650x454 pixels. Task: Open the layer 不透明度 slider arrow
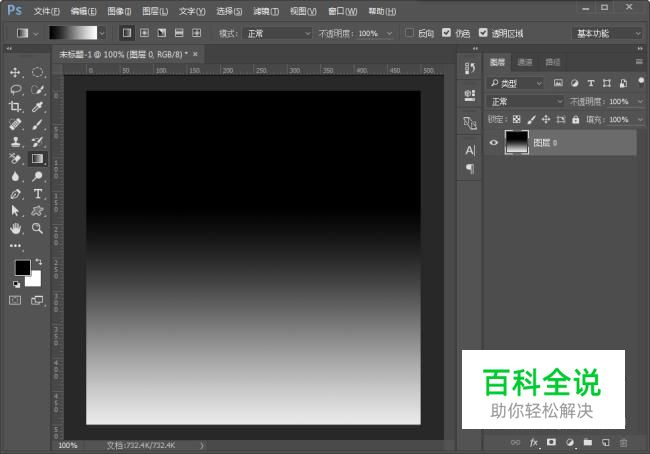pos(640,102)
